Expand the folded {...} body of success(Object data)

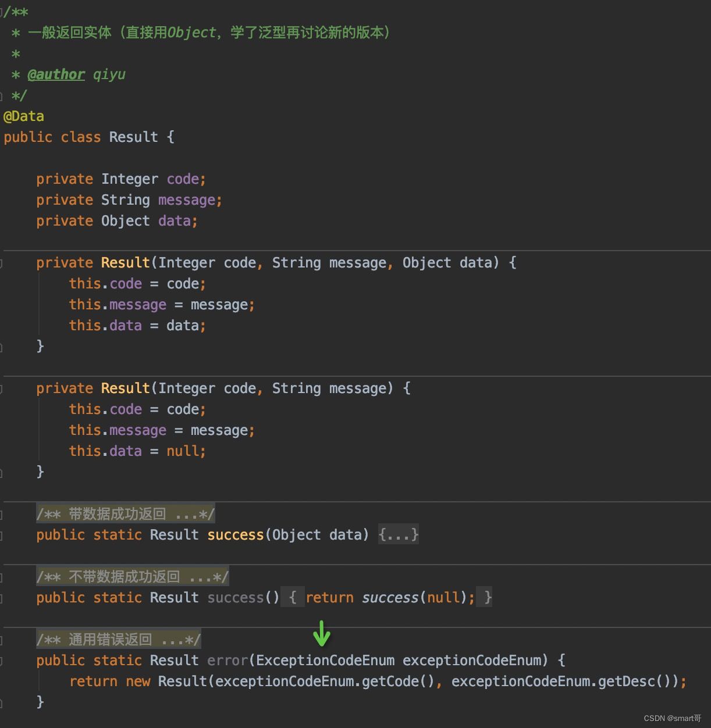pyautogui.click(x=399, y=534)
